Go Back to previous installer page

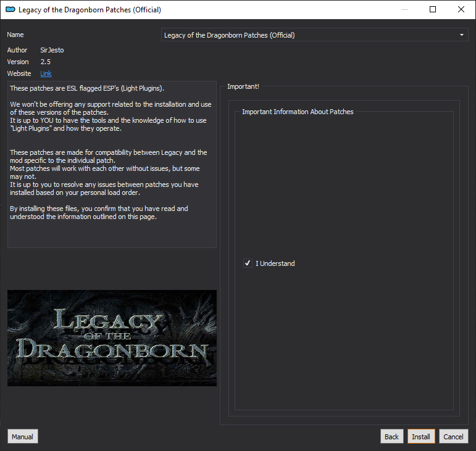pyautogui.click(x=391, y=436)
